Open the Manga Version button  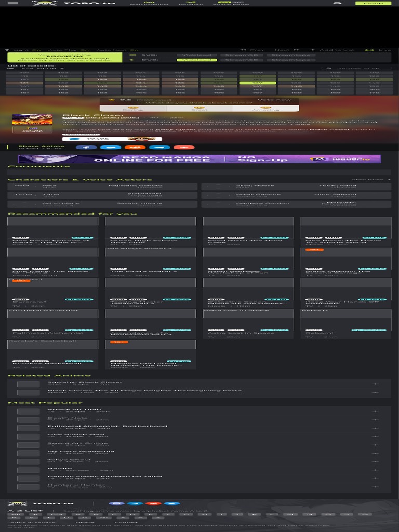tap(32, 129)
